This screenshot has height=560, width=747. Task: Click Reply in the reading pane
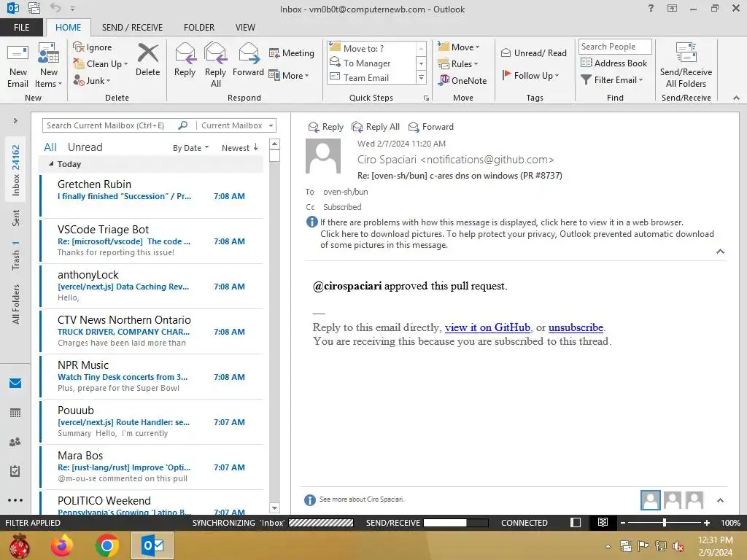pyautogui.click(x=326, y=127)
